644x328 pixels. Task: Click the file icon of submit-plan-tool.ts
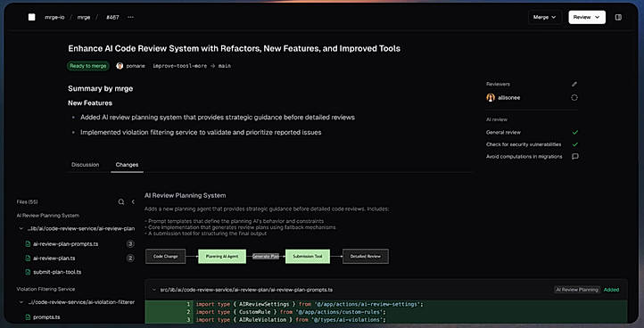point(28,272)
